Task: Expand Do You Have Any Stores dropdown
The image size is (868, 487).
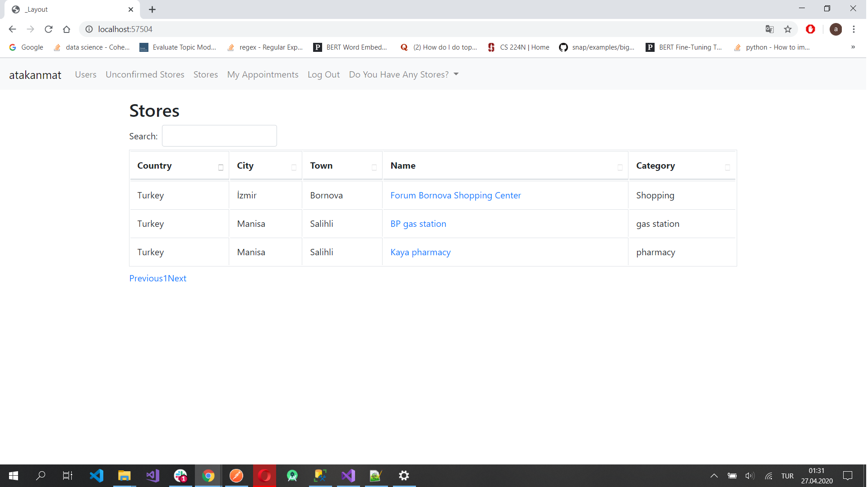Action: 404,74
